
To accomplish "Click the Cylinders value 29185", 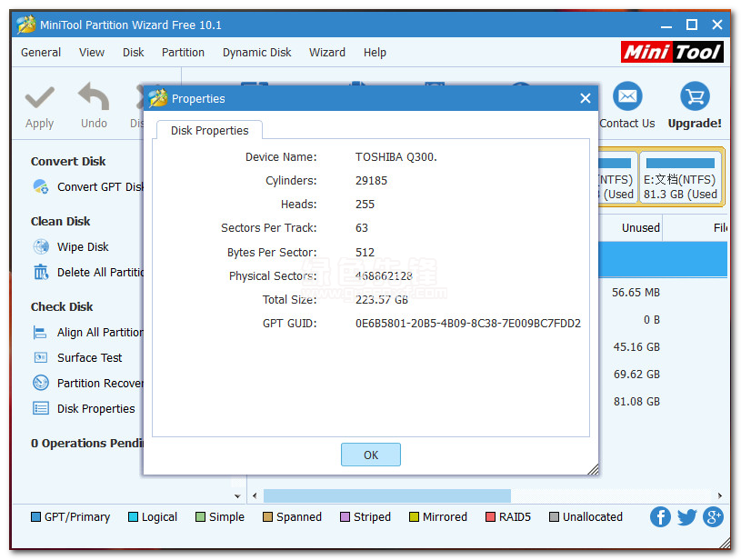I will (371, 181).
